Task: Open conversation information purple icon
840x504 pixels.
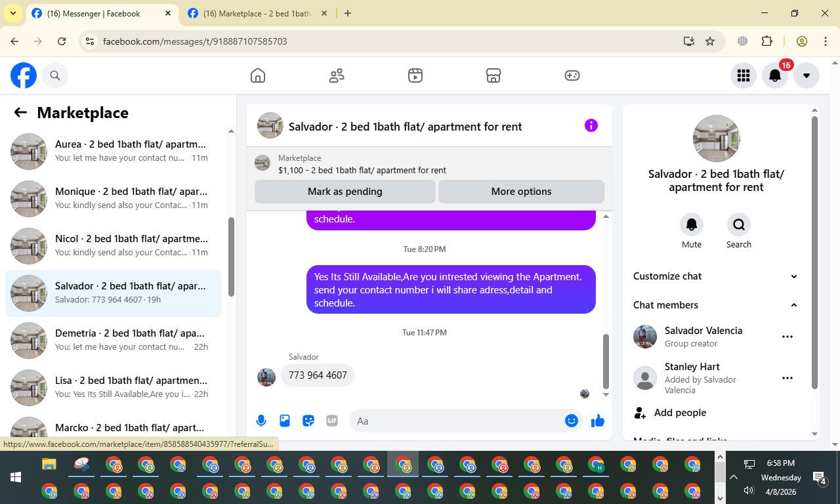Action: (591, 125)
